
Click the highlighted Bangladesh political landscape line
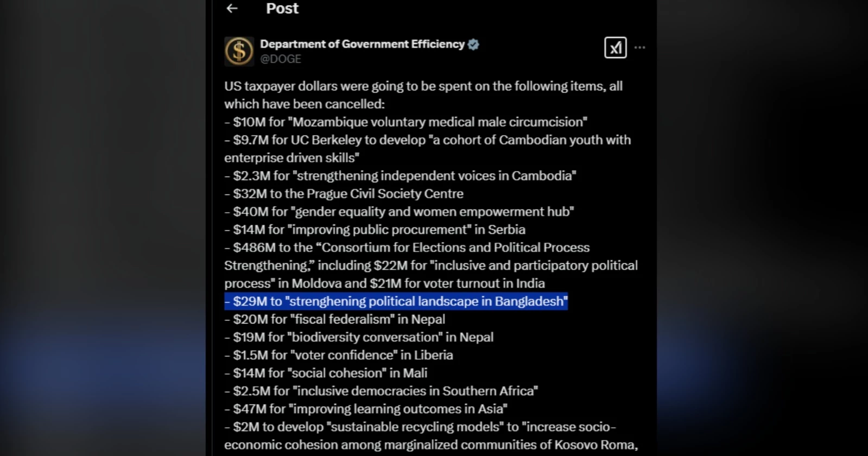(396, 301)
